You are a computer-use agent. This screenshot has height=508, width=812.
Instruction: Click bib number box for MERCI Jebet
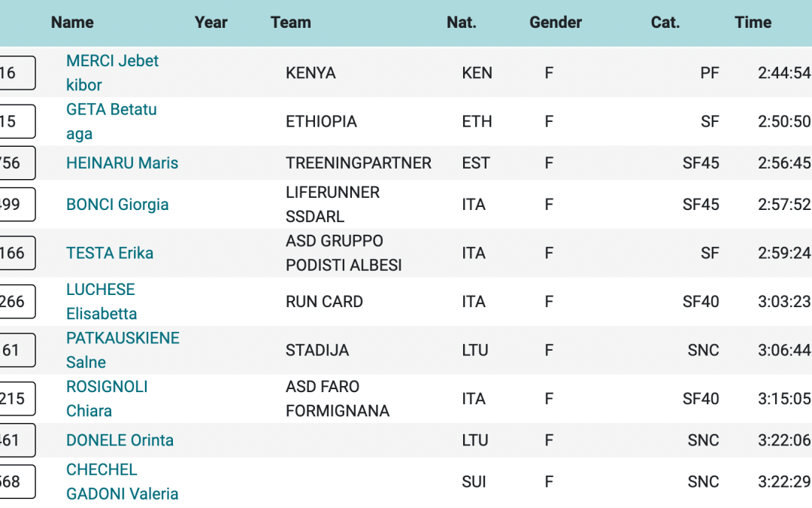point(15,73)
